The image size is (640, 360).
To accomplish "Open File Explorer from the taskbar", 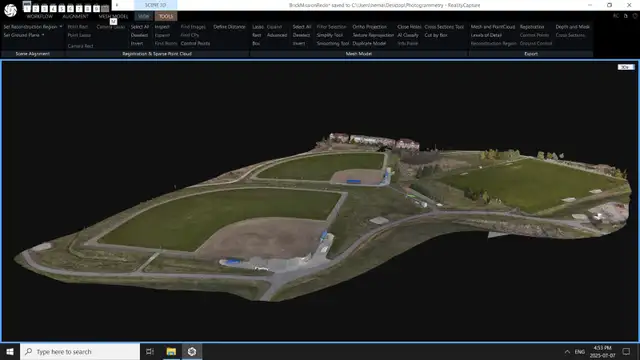I will (171, 351).
